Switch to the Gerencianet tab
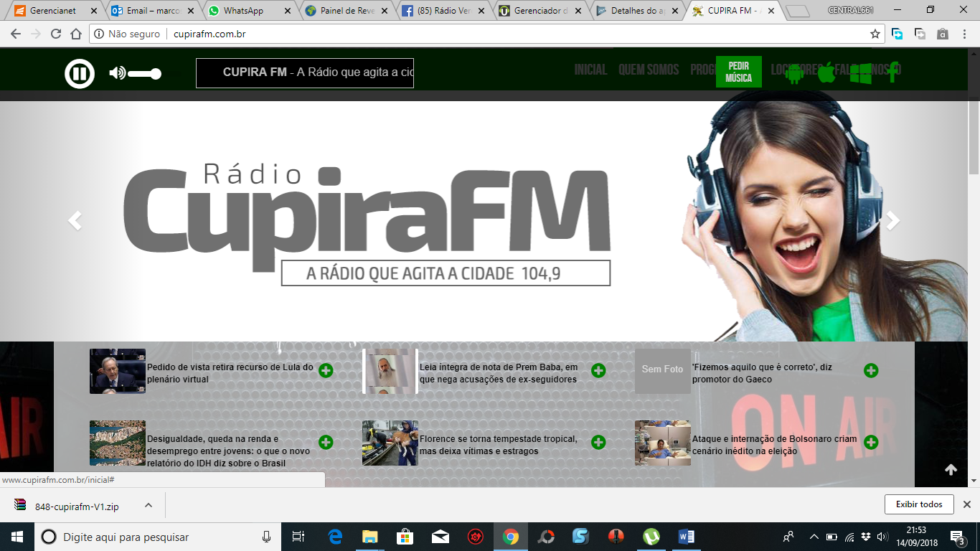 [x=55, y=11]
